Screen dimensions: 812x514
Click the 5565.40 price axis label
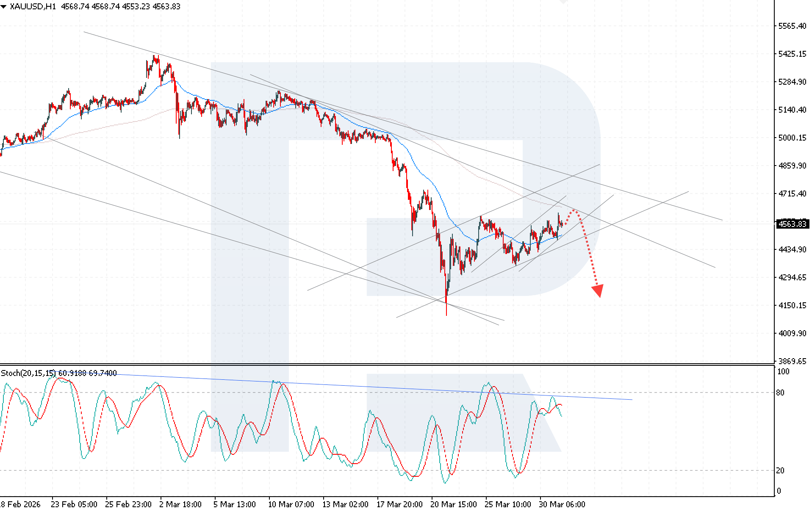(792, 26)
